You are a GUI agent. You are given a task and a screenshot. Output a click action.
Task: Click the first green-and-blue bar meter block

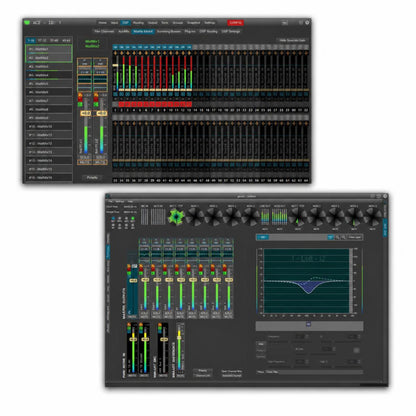[x=265, y=217]
